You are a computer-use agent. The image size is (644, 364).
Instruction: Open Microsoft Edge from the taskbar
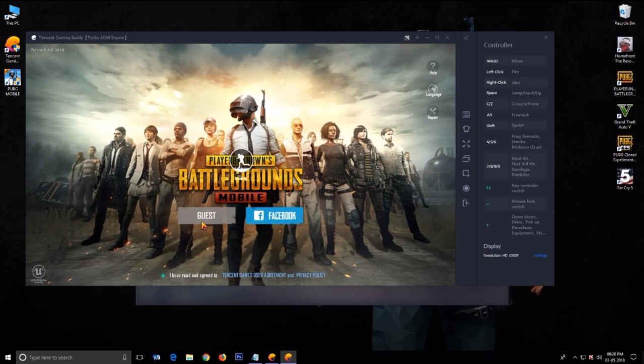173,357
